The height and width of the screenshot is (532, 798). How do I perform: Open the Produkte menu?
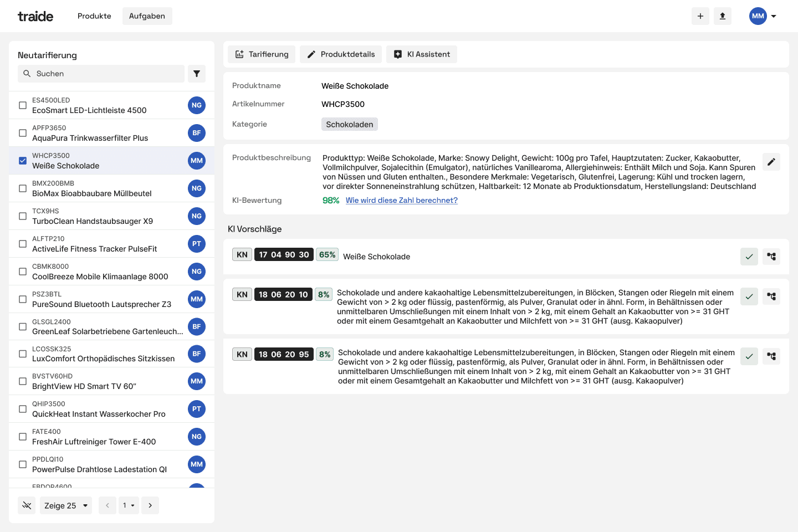pyautogui.click(x=94, y=16)
